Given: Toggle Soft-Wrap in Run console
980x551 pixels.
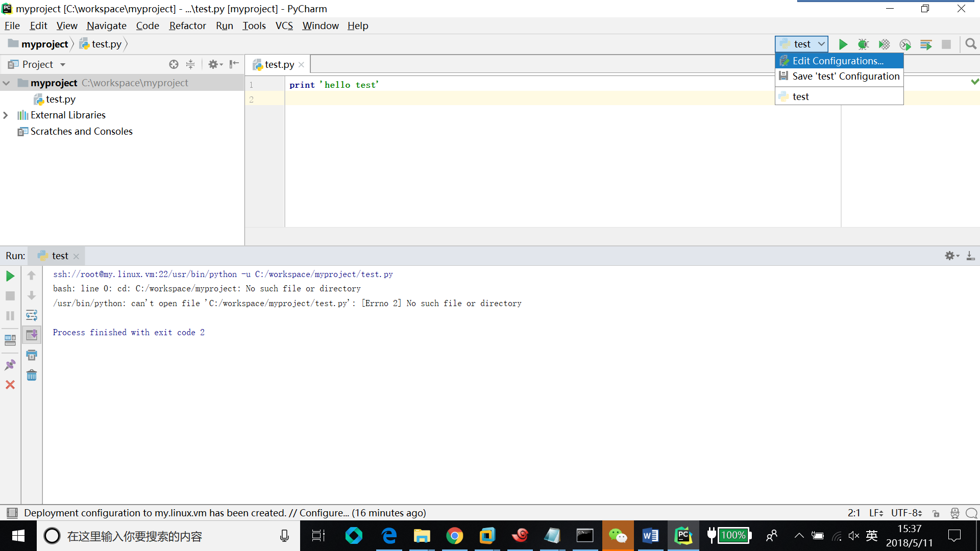Looking at the screenshot, I should [32, 315].
